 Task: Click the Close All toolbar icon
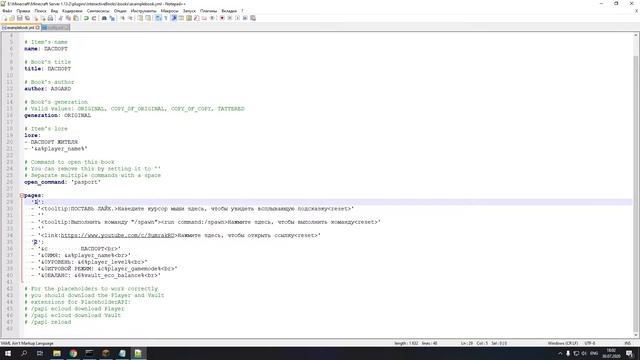(43, 18)
